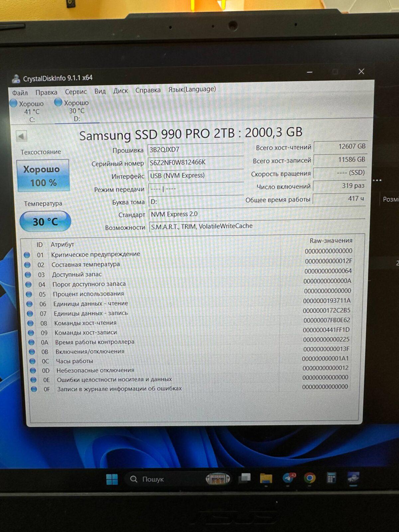The image size is (399, 532).
Task: Click the power-on count value 319 раз
Action: (x=340, y=186)
